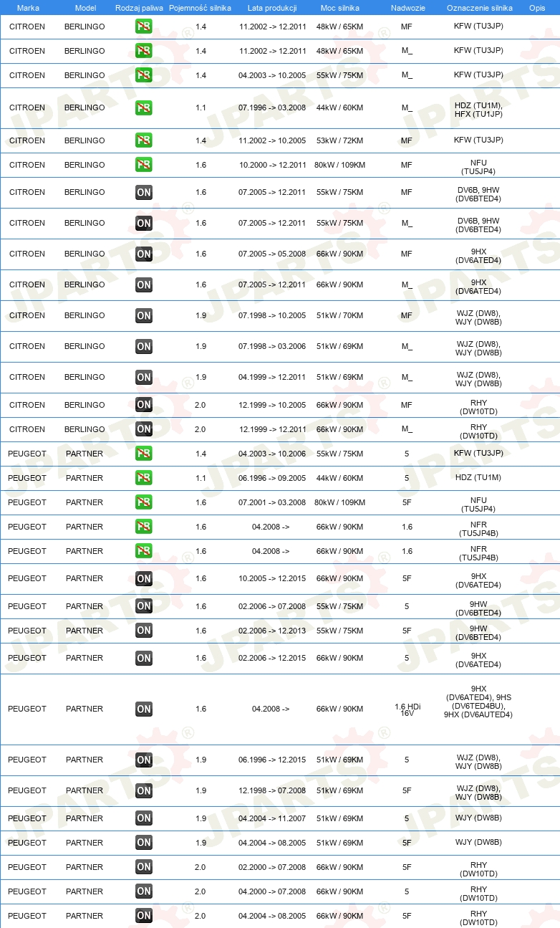Click ON icon in Berlingo 07.1998 -> 03.2006 row

coord(144,346)
